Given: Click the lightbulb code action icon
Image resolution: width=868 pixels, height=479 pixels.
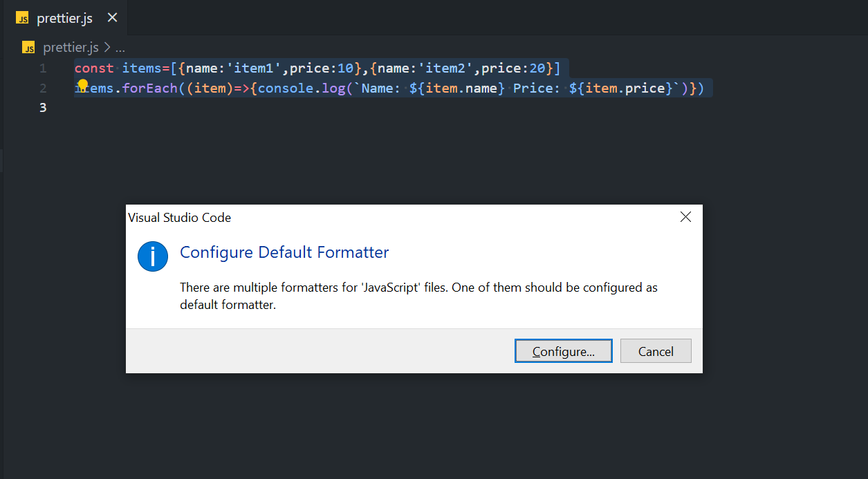Looking at the screenshot, I should pos(82,85).
